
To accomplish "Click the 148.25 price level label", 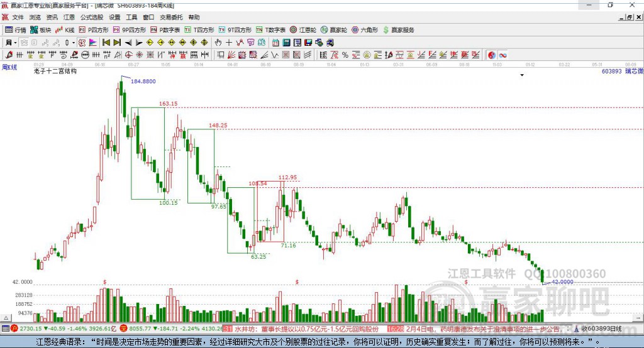I will click(x=218, y=125).
